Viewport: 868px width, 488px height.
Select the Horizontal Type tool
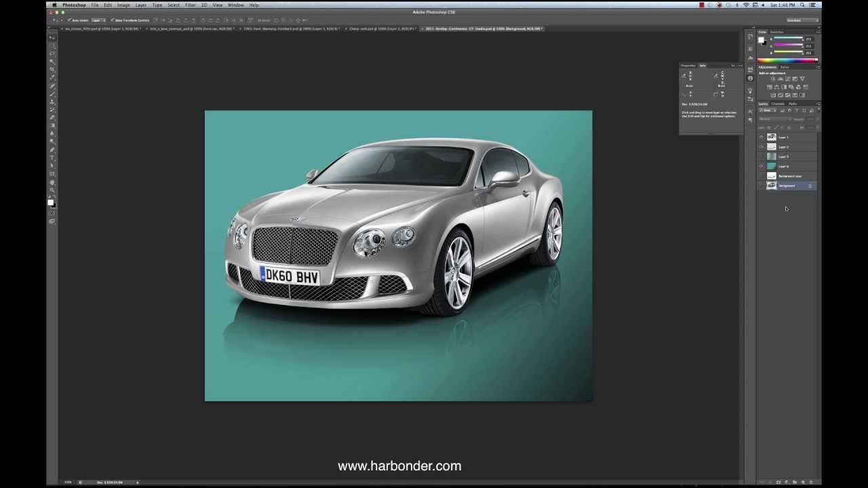pyautogui.click(x=52, y=158)
